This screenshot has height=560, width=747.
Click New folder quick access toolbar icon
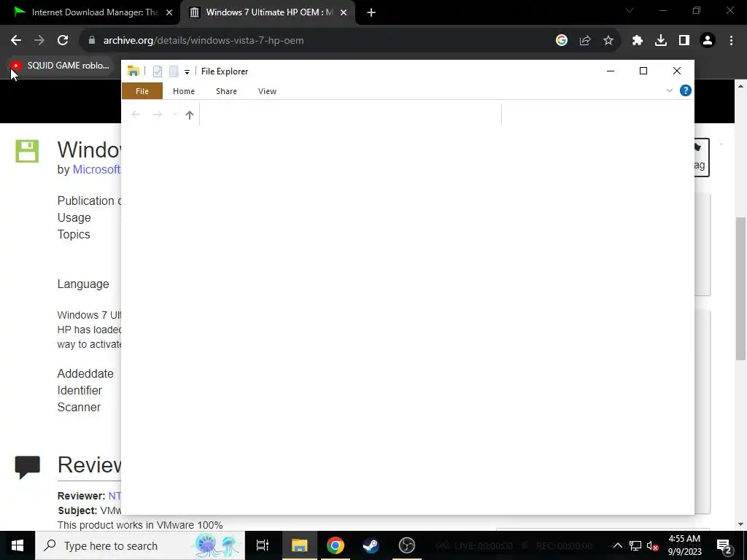coord(174,71)
